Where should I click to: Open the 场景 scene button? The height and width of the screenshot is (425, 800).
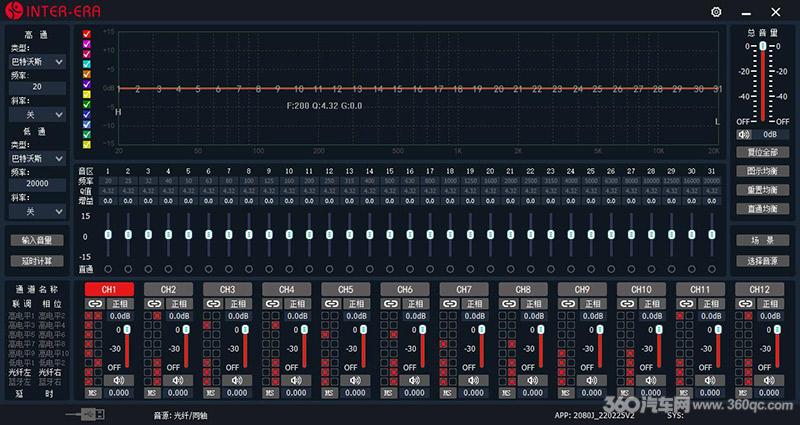(x=763, y=240)
